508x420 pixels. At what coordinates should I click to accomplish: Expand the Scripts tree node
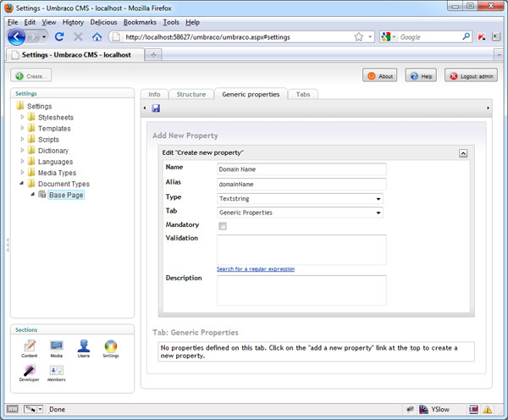(22, 139)
